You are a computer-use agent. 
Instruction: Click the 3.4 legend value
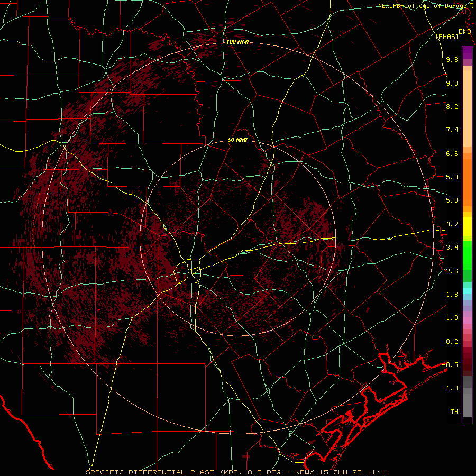click(452, 248)
